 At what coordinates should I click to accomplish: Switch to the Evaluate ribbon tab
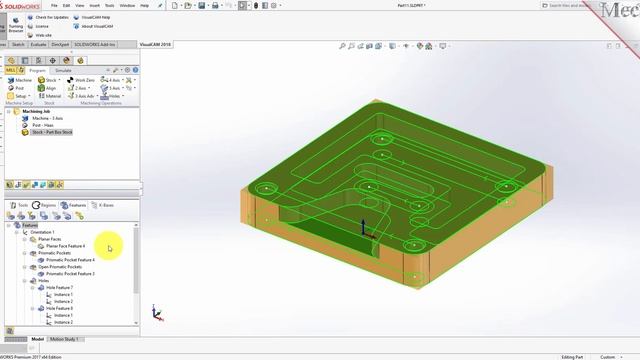38,44
